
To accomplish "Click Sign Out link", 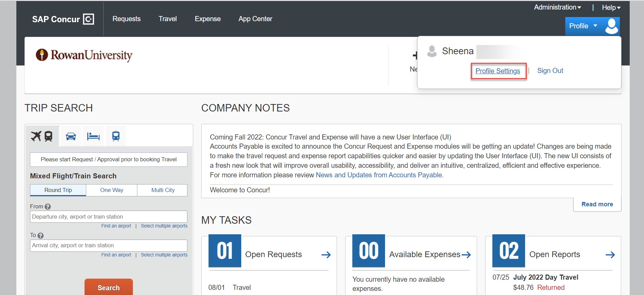I will coord(550,71).
